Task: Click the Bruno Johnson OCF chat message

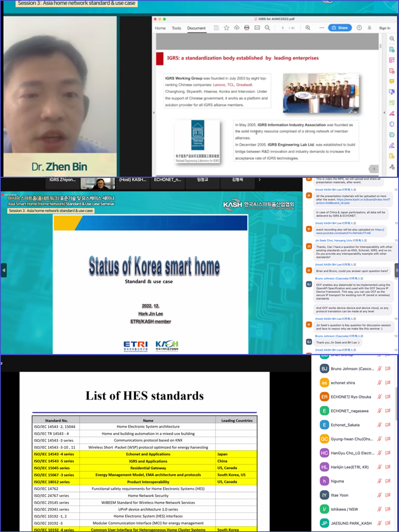Action: coord(354,292)
